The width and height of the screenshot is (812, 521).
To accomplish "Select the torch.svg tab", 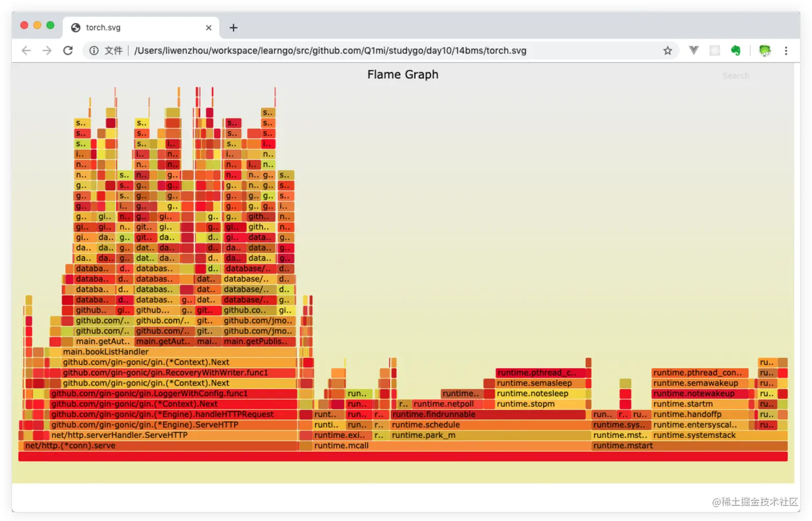I will tap(141, 28).
